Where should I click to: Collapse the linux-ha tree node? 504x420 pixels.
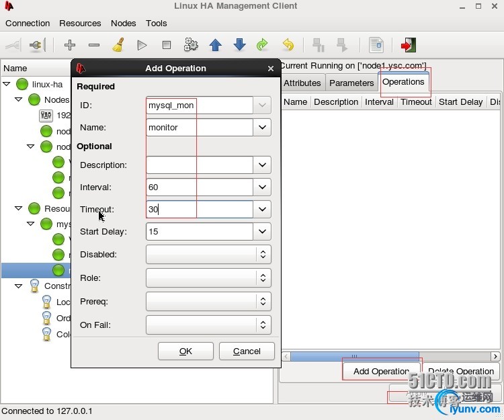click(7, 84)
